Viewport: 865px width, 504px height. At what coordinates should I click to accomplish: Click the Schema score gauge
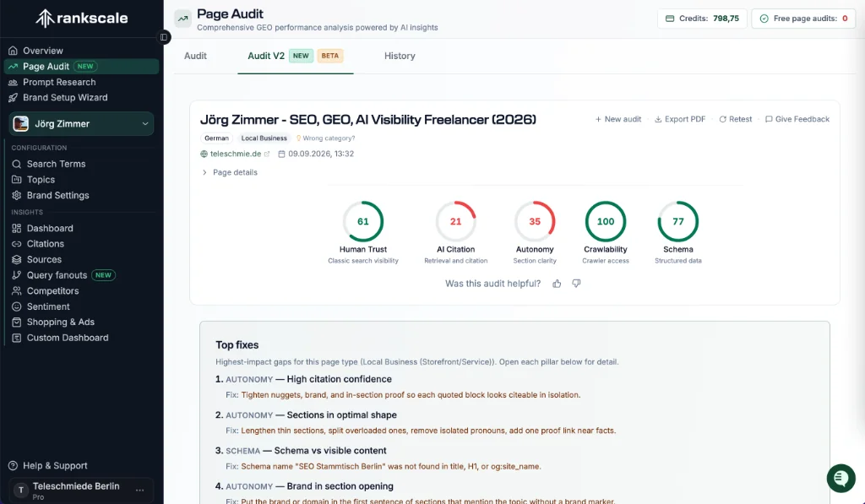pos(678,222)
